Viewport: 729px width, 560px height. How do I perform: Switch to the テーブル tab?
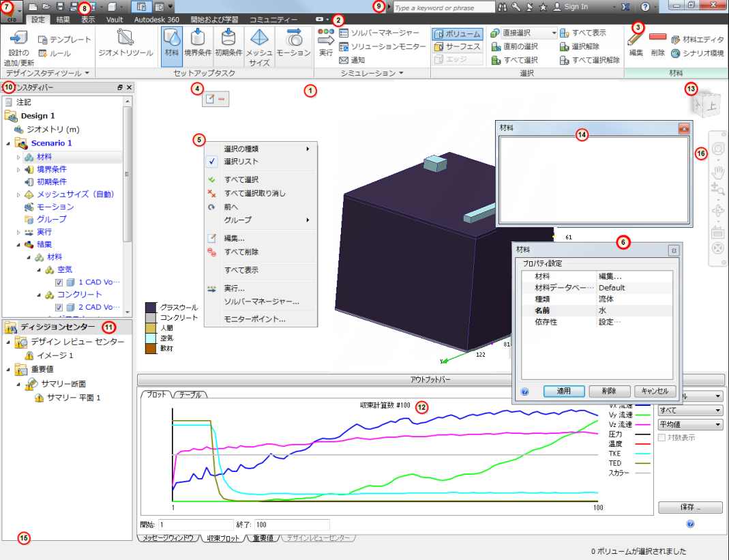(x=190, y=394)
